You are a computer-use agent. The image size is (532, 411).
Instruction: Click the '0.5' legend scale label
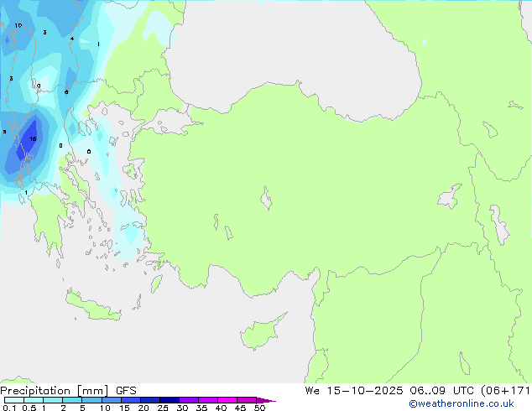point(29,408)
